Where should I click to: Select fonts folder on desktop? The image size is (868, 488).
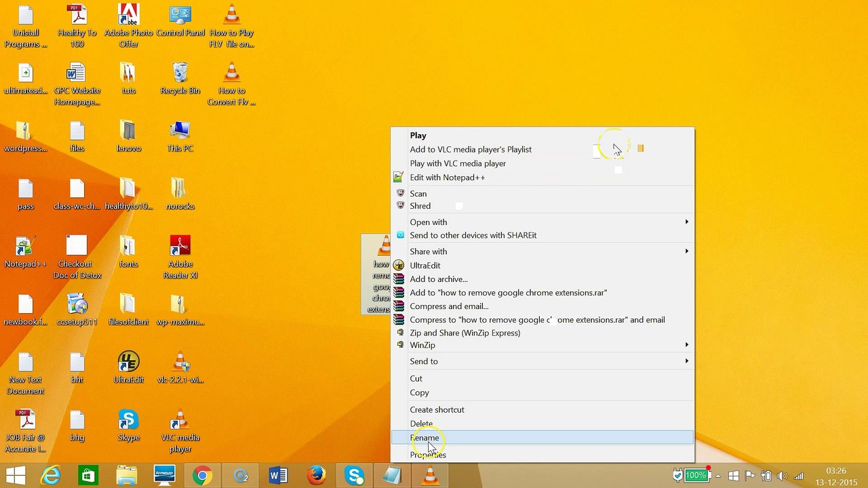point(128,252)
